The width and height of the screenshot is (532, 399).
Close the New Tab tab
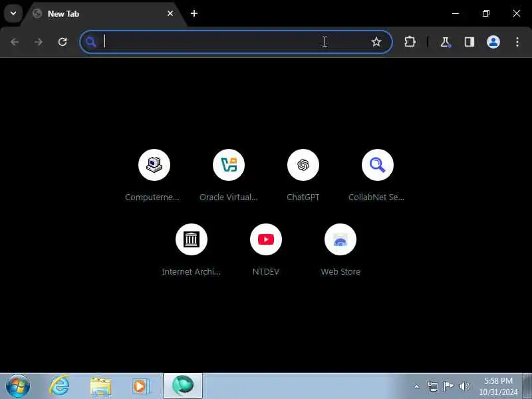click(x=170, y=13)
